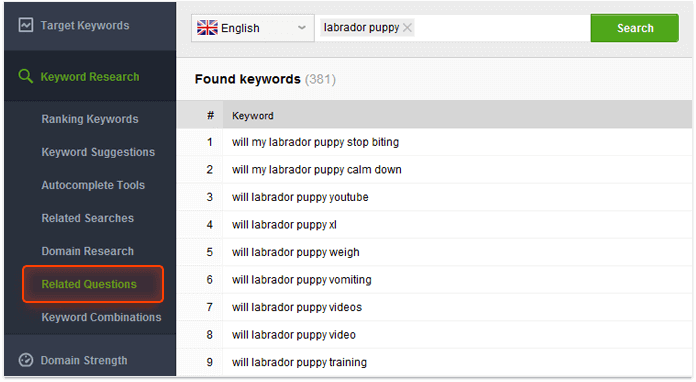Open Keyword Combinations section
The image size is (696, 382).
point(101,317)
